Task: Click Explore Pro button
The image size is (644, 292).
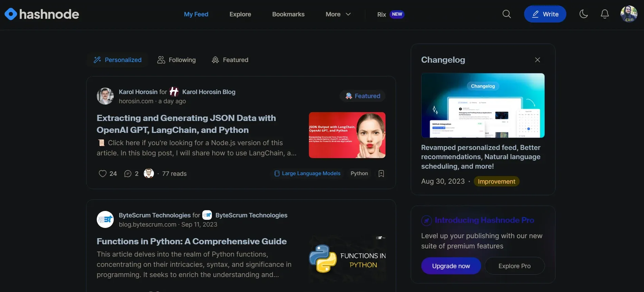Action: (x=514, y=266)
